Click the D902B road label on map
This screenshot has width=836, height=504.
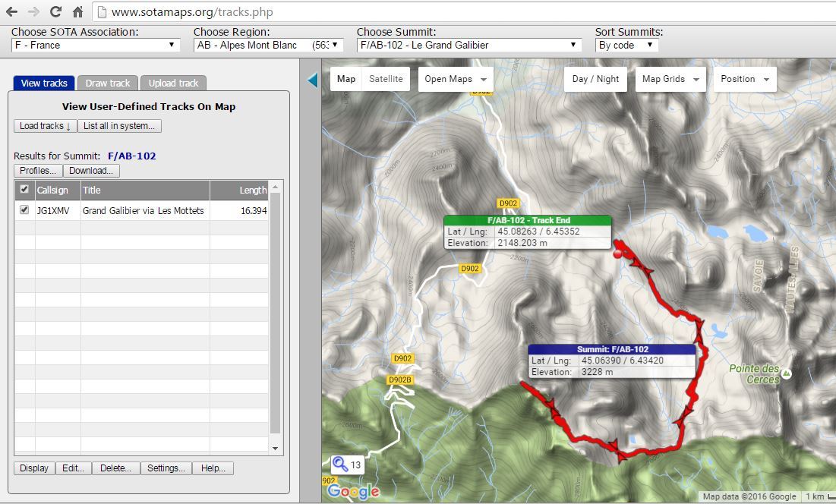[x=400, y=380]
